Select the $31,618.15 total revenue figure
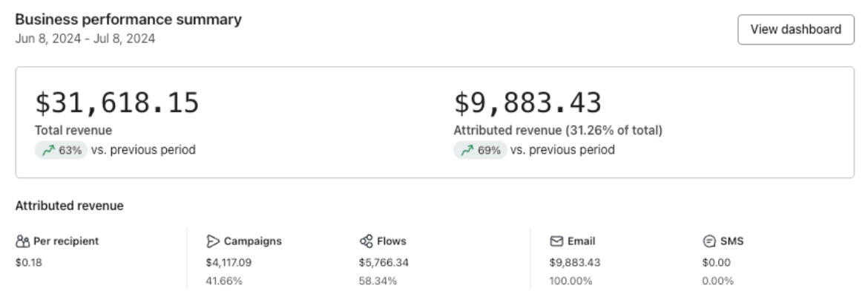 pyautogui.click(x=117, y=103)
